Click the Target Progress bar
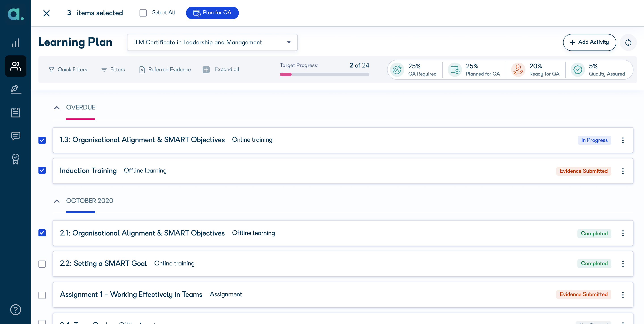Viewport: 644px width, 324px height. click(x=324, y=74)
